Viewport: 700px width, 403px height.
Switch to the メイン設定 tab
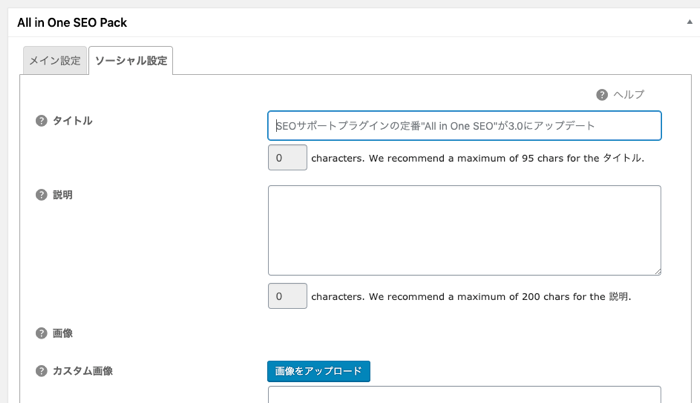55,60
